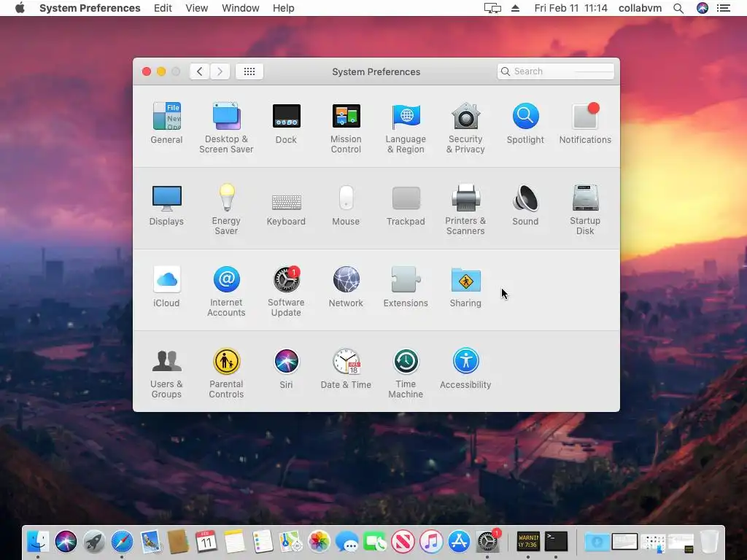Open News from the Dock
This screenshot has width=747, height=560.
click(403, 542)
